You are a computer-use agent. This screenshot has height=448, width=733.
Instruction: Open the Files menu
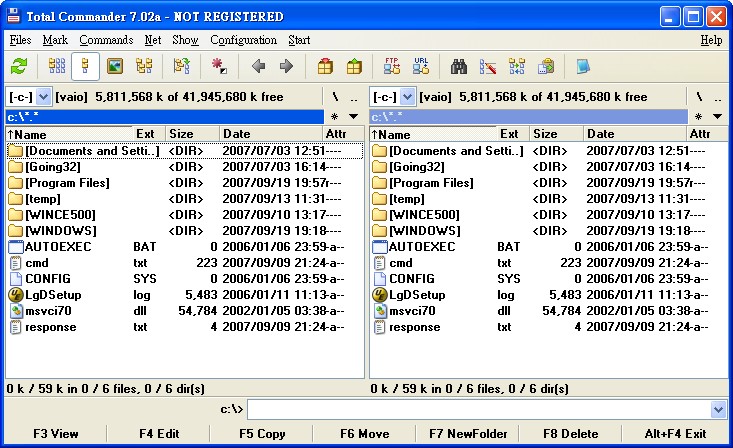(21, 40)
